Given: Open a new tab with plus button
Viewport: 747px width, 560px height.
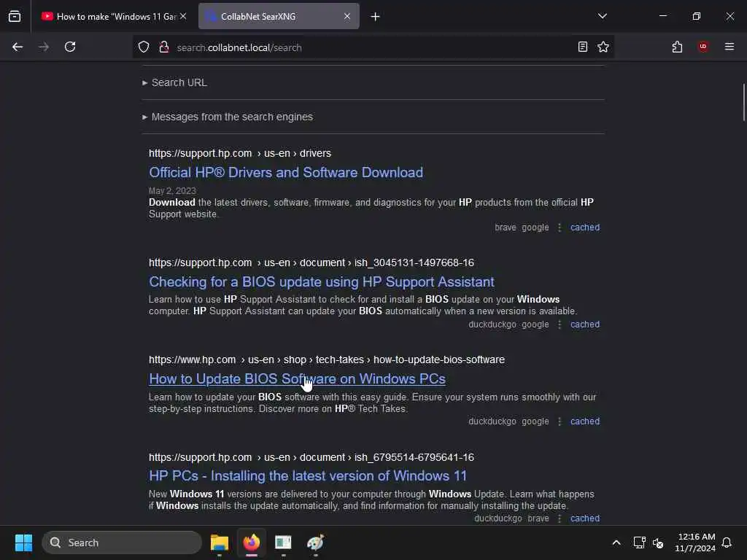Looking at the screenshot, I should [376, 17].
